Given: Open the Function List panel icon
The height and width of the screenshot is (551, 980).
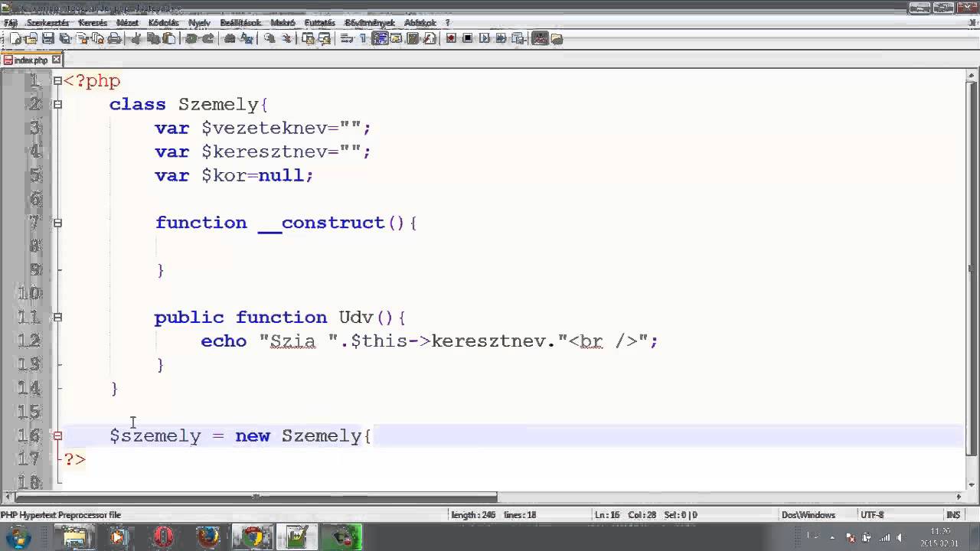Looking at the screenshot, I should click(430, 38).
